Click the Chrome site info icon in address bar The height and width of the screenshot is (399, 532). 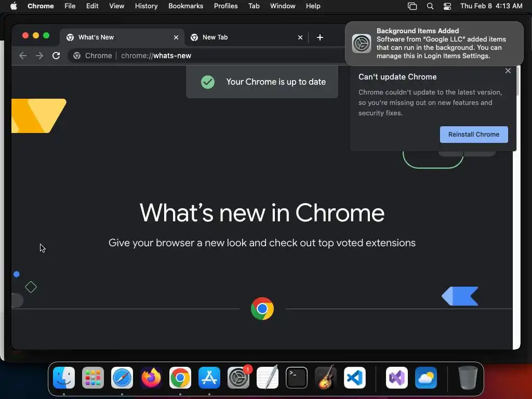[x=77, y=56]
